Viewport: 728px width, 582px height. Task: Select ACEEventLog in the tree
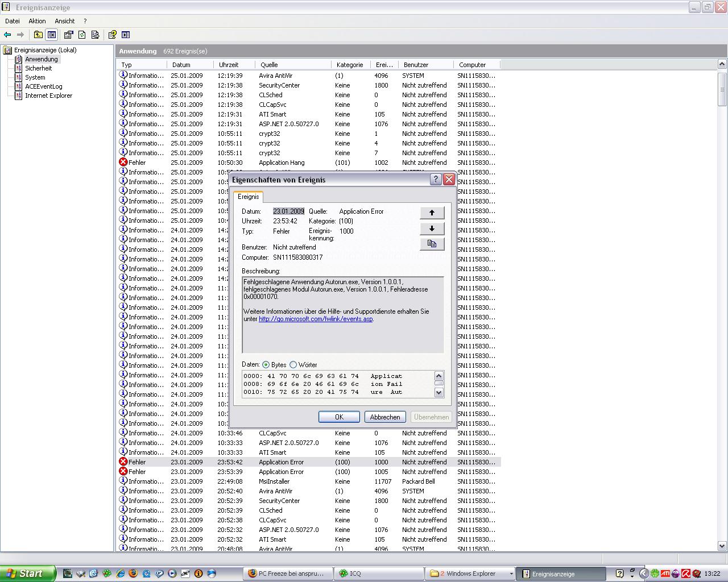[43, 86]
